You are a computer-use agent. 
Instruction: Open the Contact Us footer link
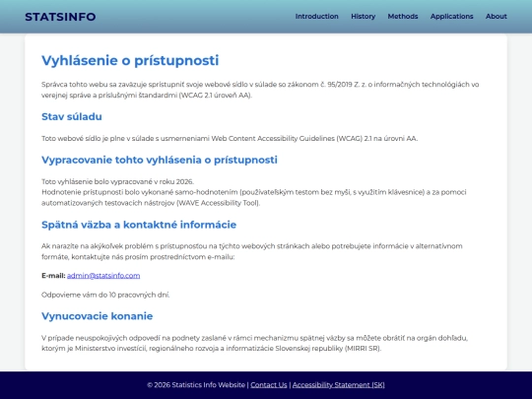[x=269, y=385]
